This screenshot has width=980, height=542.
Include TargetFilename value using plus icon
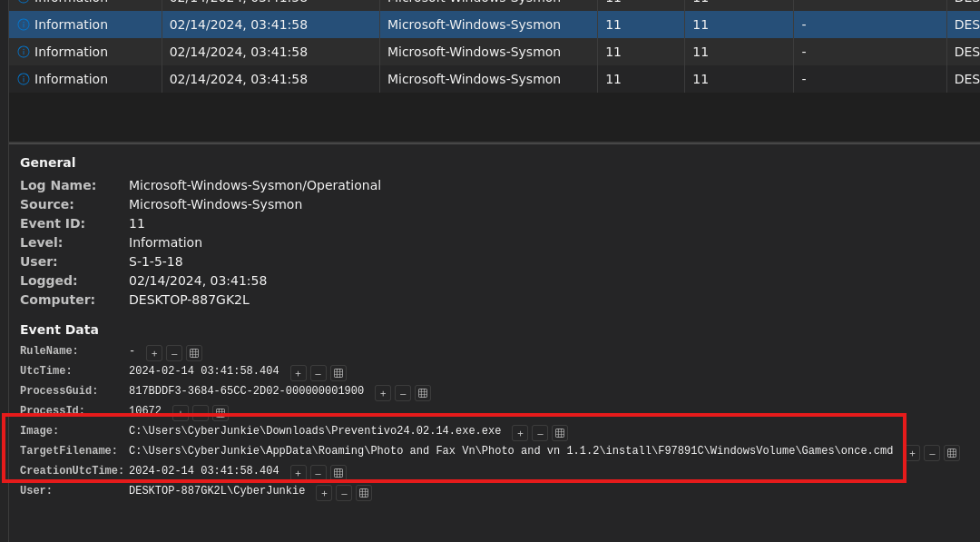(913, 453)
